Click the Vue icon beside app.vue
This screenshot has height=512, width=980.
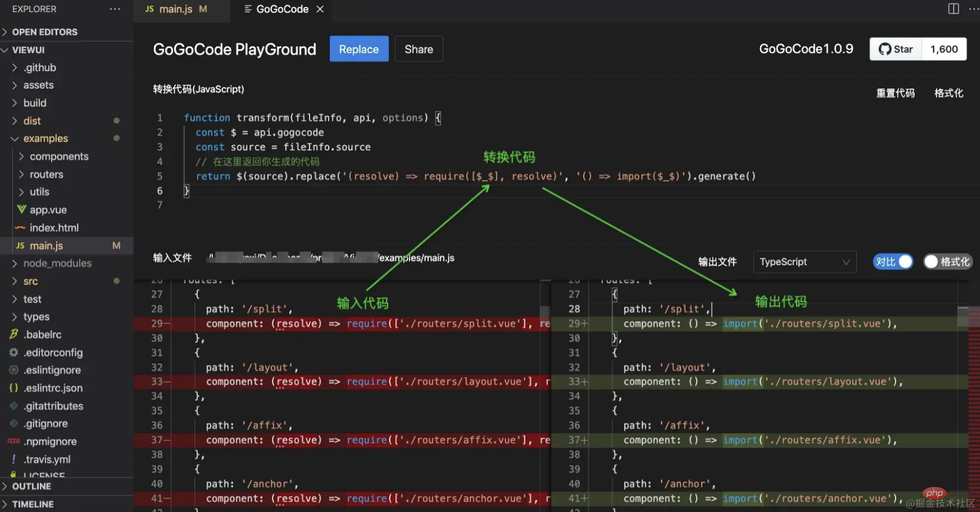(21, 209)
